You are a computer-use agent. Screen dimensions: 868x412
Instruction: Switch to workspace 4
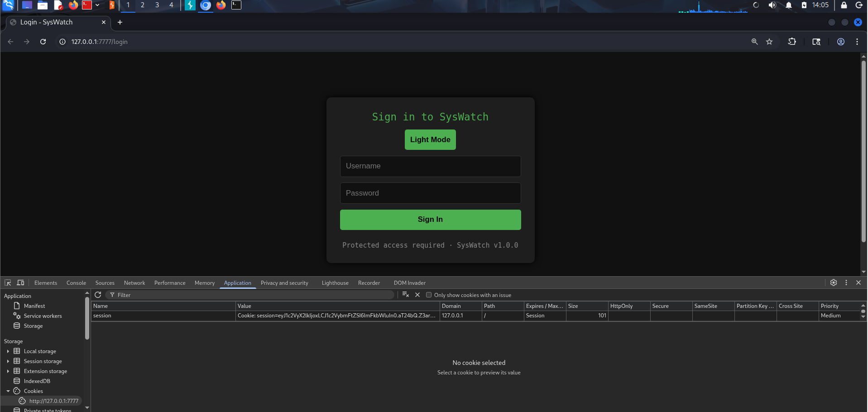pyautogui.click(x=171, y=5)
